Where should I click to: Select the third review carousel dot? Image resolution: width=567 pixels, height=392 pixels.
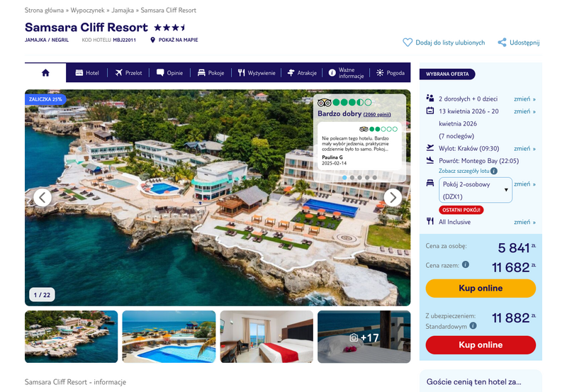pos(359,177)
